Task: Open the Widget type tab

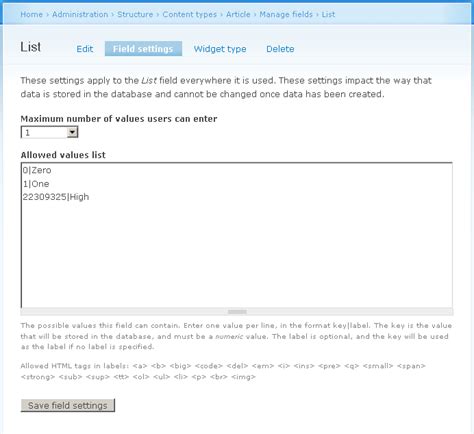Action: (220, 49)
